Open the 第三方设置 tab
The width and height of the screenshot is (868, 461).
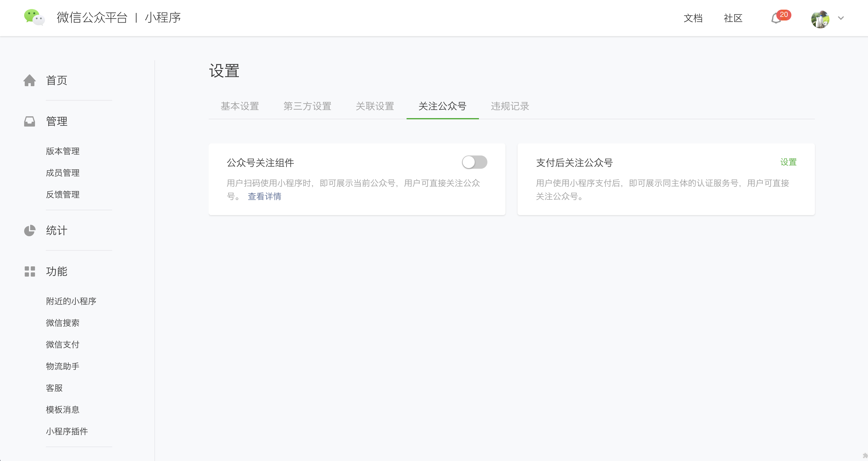point(307,106)
